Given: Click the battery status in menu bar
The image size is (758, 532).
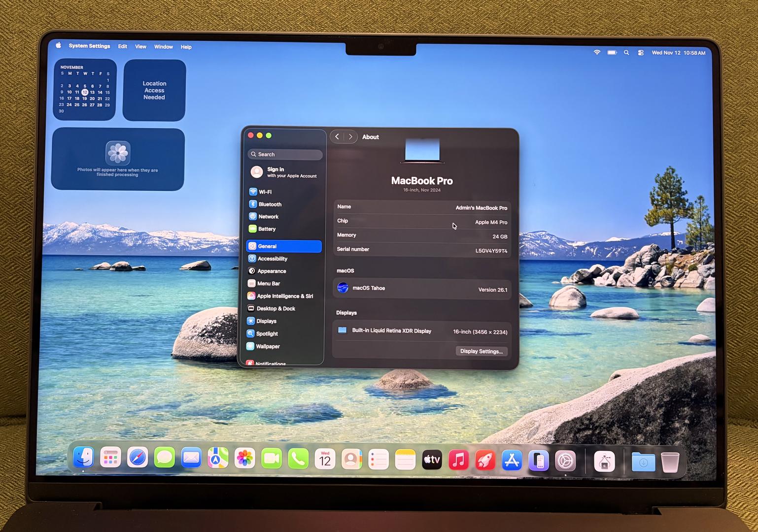Looking at the screenshot, I should pos(612,52).
